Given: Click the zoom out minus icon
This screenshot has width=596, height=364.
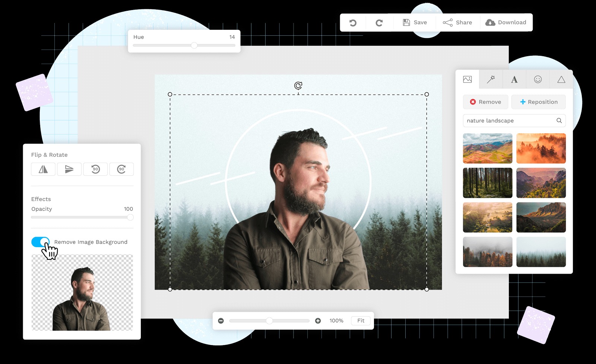Looking at the screenshot, I should click(221, 321).
